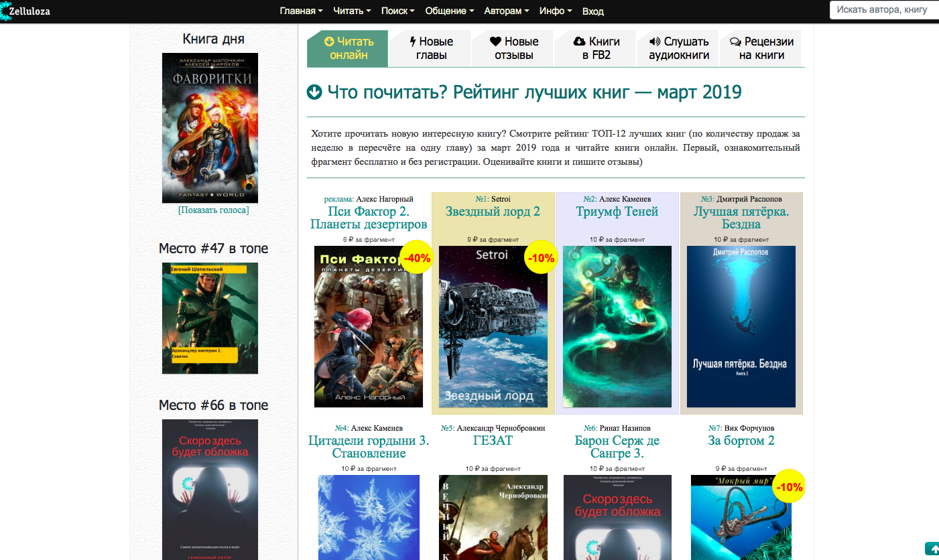Viewport: 939px width, 560px height.
Task: Open the Авторам dropdown
Action: (507, 11)
